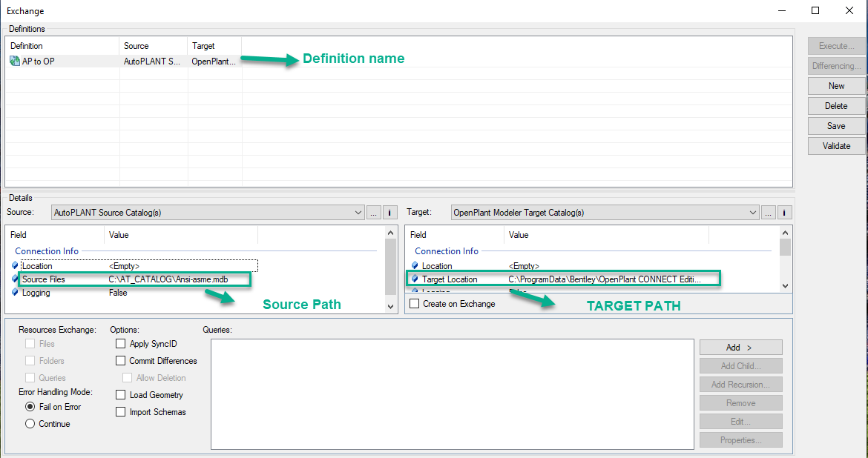Toggle the Allow Deletion checkbox

(128, 378)
